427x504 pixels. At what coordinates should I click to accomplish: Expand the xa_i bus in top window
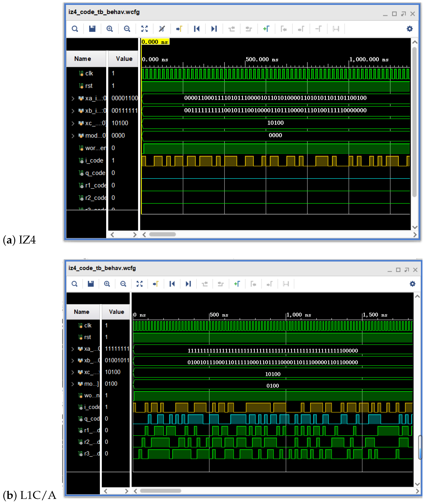[x=73, y=98]
